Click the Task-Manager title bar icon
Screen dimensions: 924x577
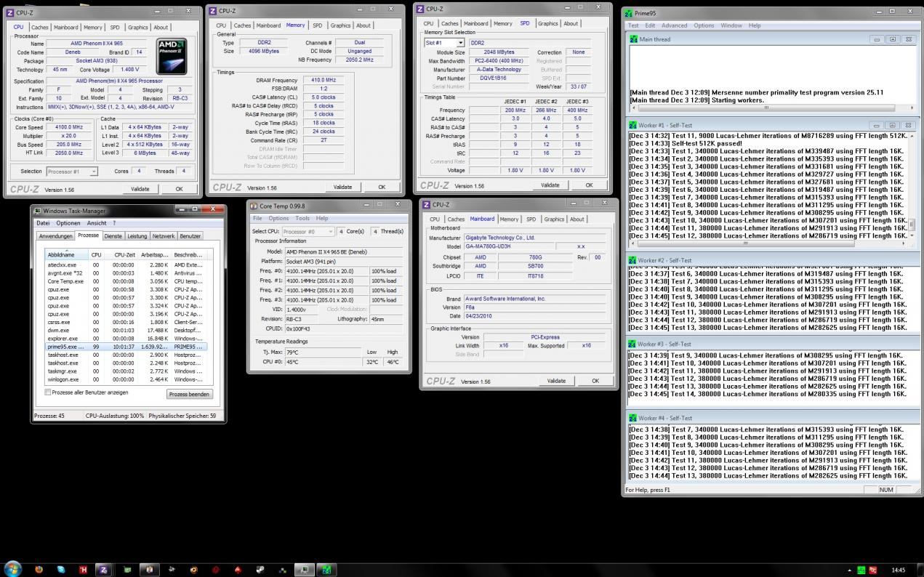38,211
